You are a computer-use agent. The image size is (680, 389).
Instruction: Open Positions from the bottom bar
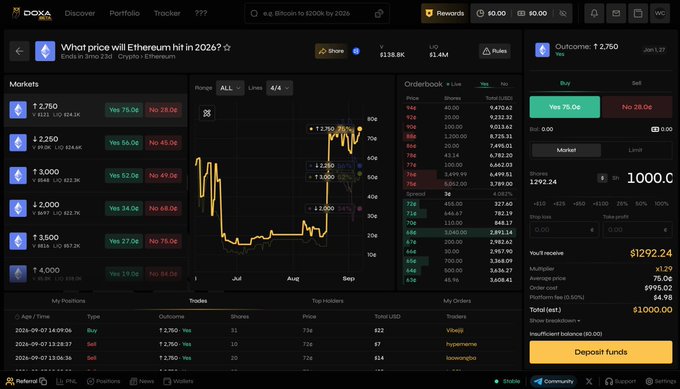pyautogui.click(x=103, y=381)
